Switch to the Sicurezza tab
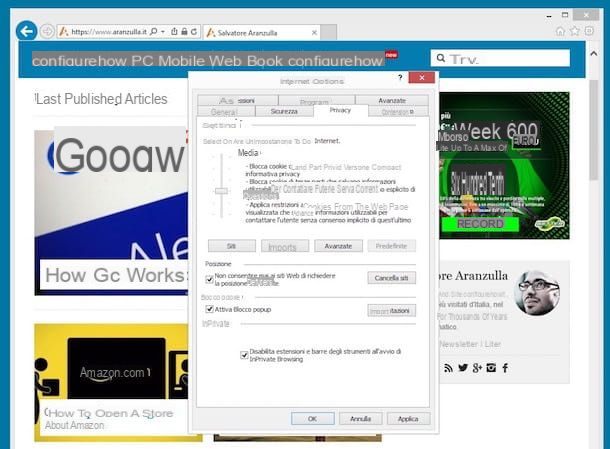This screenshot has width=610, height=449. point(284,112)
